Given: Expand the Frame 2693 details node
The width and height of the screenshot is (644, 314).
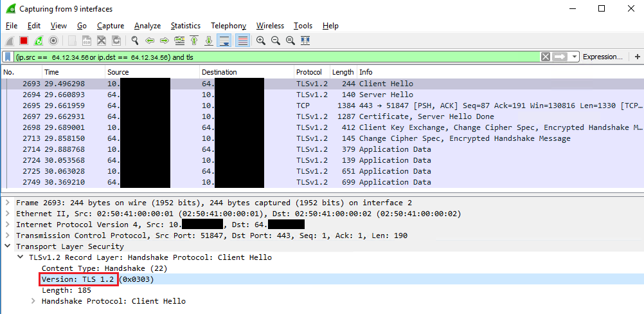Looking at the screenshot, I should point(7,203).
